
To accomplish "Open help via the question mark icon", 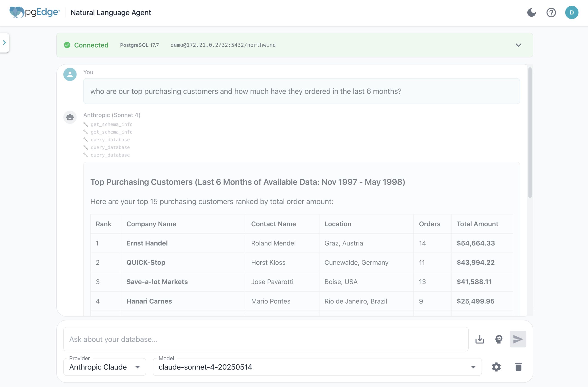I will 551,13.
